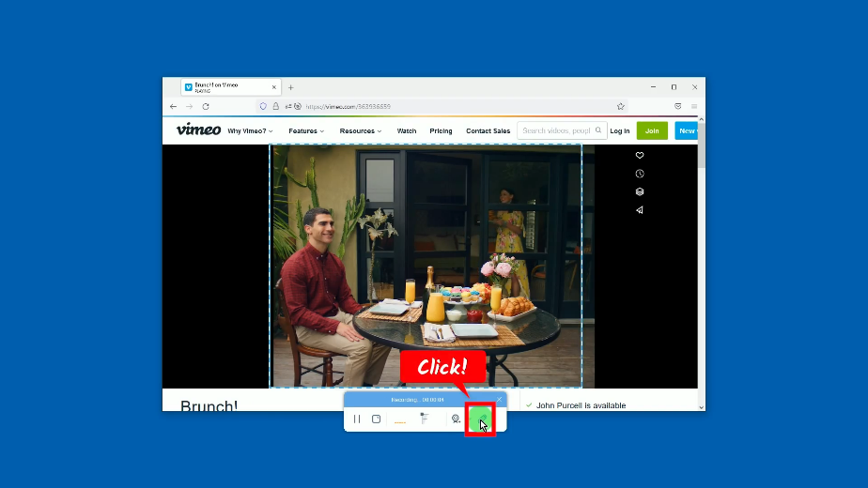868x488 pixels.
Task: Click the page vertical scrollbar thumb
Action: pyautogui.click(x=702, y=145)
